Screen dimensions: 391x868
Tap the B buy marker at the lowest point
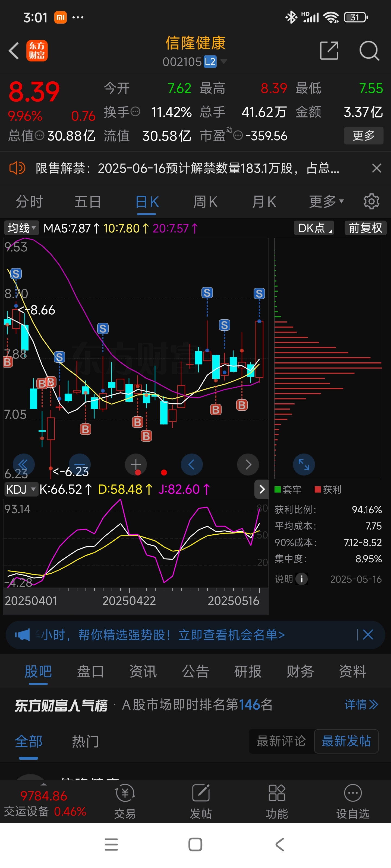[146, 436]
